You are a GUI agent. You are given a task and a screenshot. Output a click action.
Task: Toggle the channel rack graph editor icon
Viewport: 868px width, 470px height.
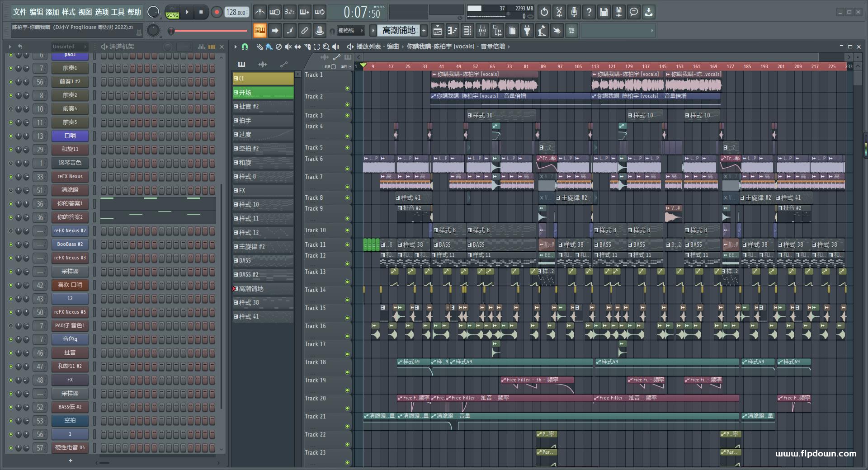[202, 47]
